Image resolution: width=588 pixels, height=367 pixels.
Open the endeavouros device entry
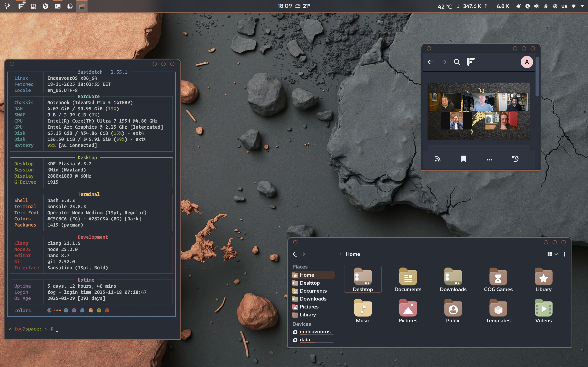(x=315, y=332)
